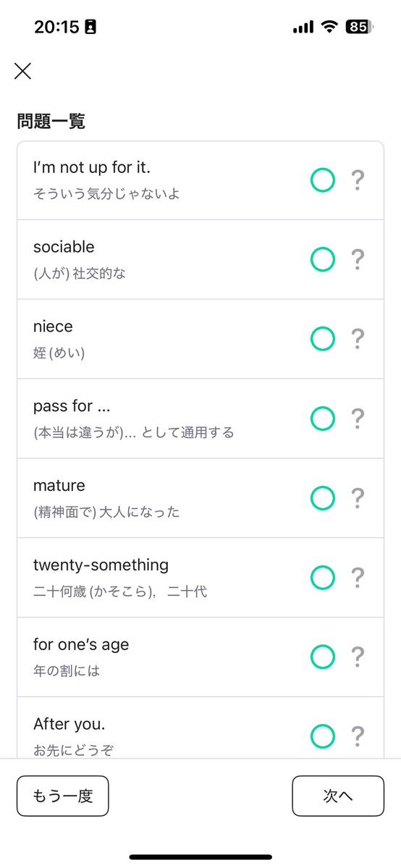Select the green circle for 'mature'
The image size is (401, 868).
coord(322,498)
